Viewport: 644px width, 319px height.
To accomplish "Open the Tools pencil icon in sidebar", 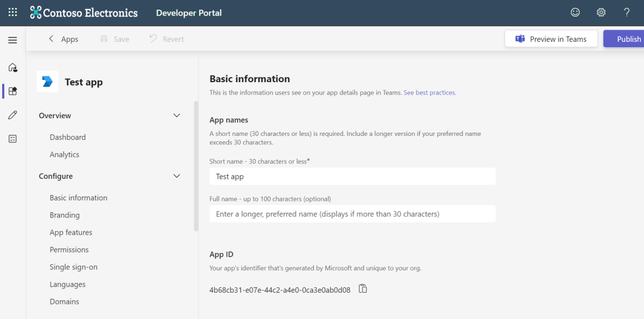I will pos(13,115).
